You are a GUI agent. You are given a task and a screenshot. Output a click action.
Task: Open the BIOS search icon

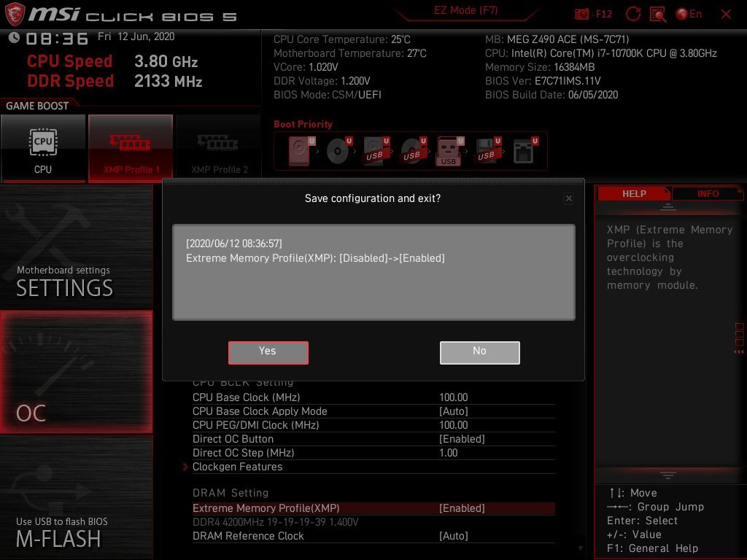coord(658,15)
